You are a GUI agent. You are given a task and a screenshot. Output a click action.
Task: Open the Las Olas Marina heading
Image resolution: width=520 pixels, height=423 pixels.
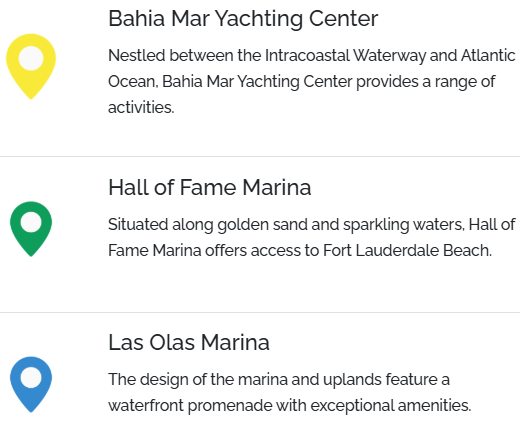point(189,343)
